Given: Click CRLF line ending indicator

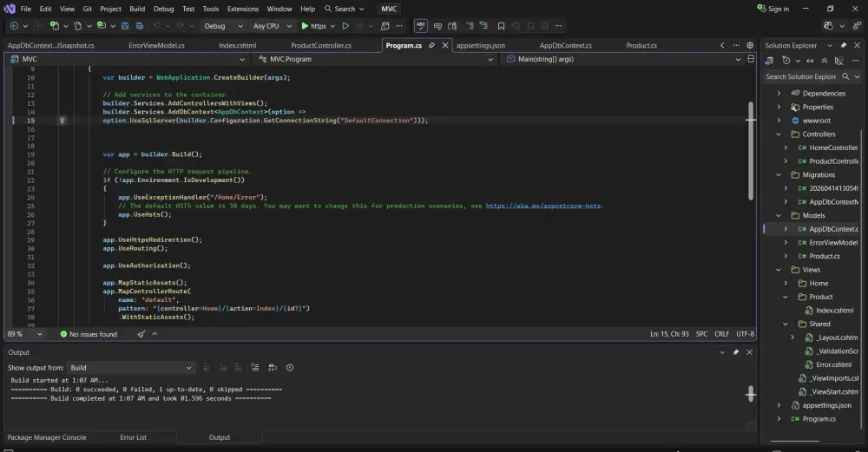Looking at the screenshot, I should point(721,334).
